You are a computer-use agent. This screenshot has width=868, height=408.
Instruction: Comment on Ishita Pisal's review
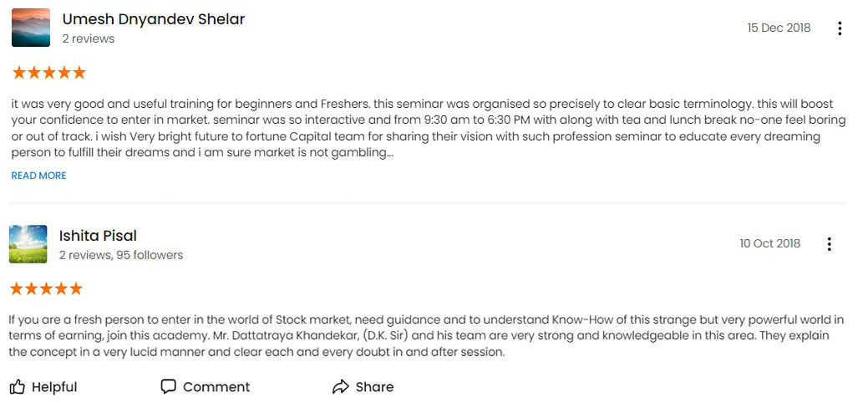click(x=206, y=387)
